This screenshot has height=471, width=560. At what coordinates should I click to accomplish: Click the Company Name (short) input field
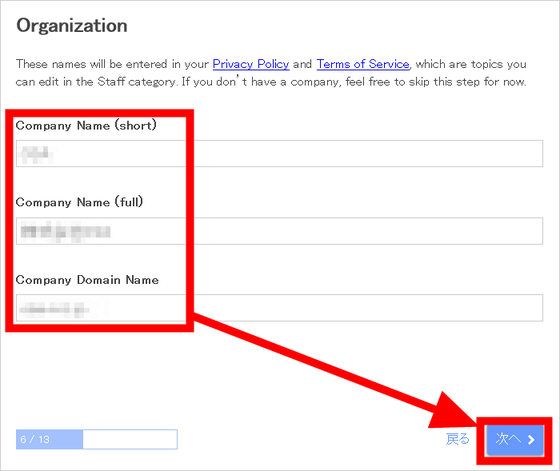tap(279, 154)
